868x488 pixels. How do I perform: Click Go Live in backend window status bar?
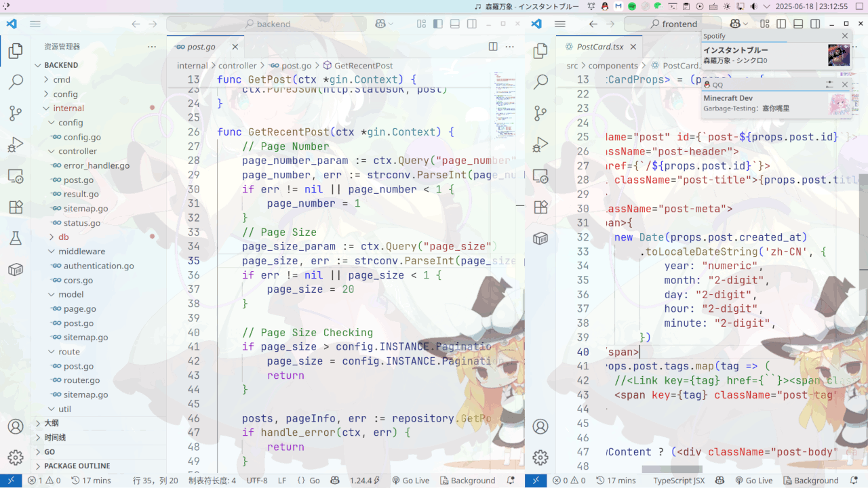[410, 481]
